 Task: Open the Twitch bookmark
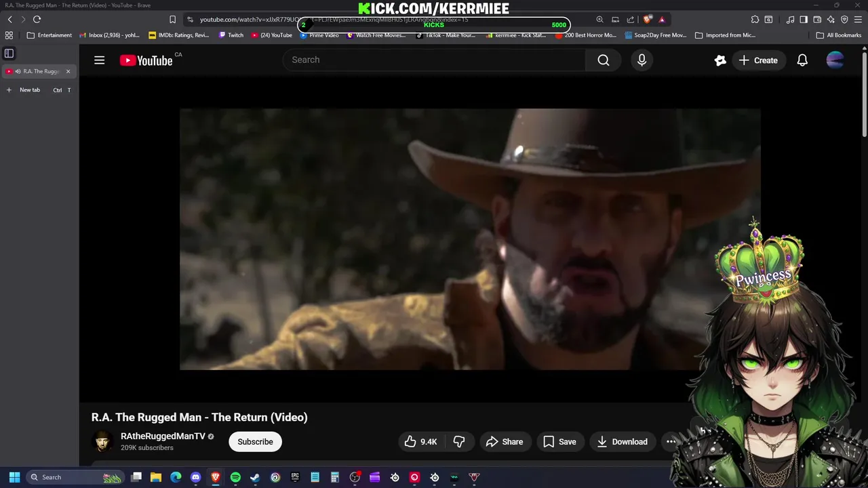coord(231,35)
